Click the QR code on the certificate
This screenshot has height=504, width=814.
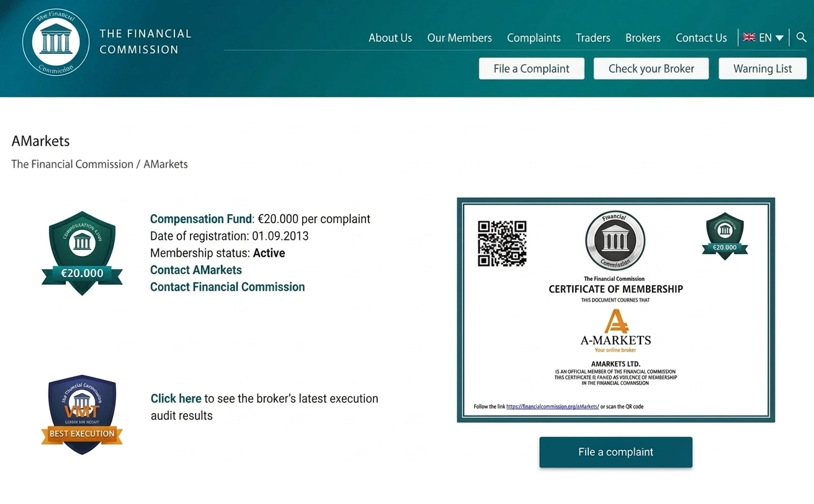pyautogui.click(x=502, y=244)
